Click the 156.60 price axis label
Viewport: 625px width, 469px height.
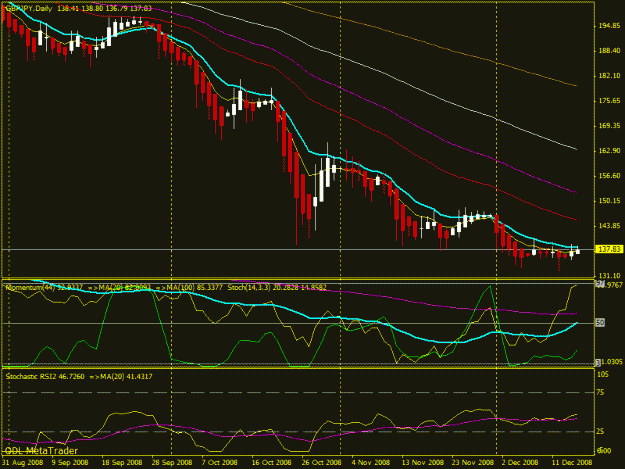(609, 176)
